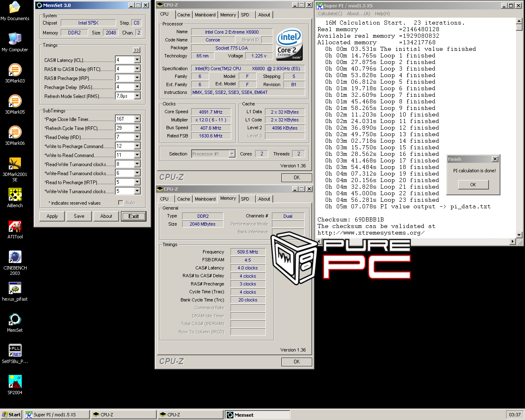Viewport: 525px width, 420px height.
Task: Open the Page Close Idle Timer dropdown
Action: (x=137, y=119)
